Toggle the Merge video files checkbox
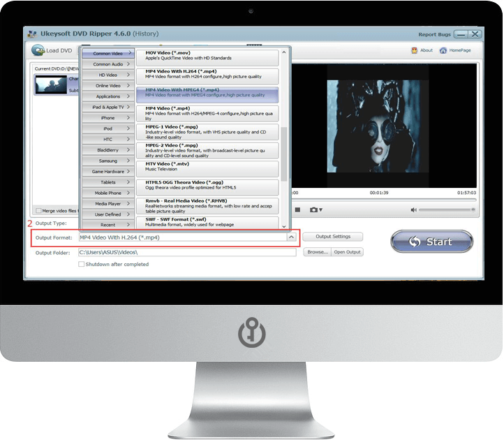504x440 pixels. (38, 211)
